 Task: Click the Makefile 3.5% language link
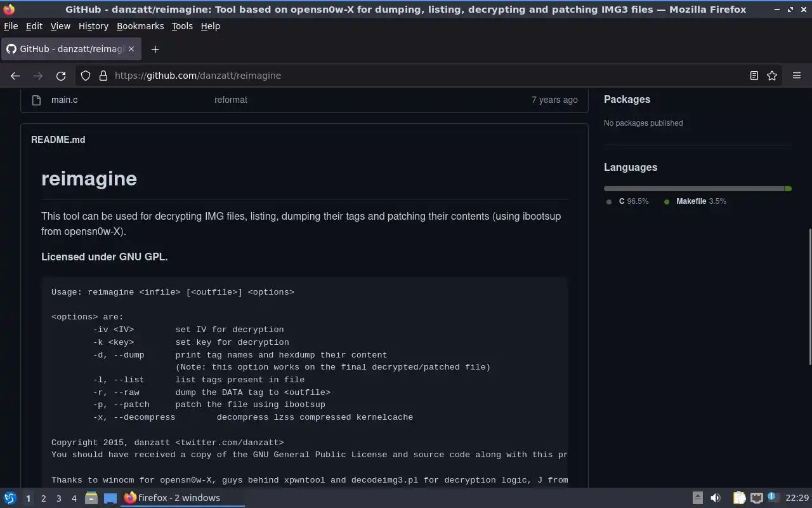click(x=695, y=201)
